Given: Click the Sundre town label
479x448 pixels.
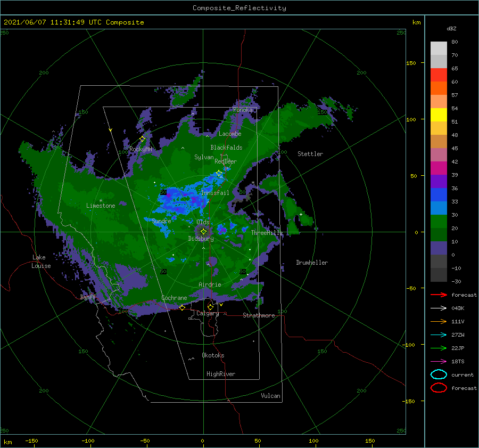Looking at the screenshot, I should pos(161,221).
